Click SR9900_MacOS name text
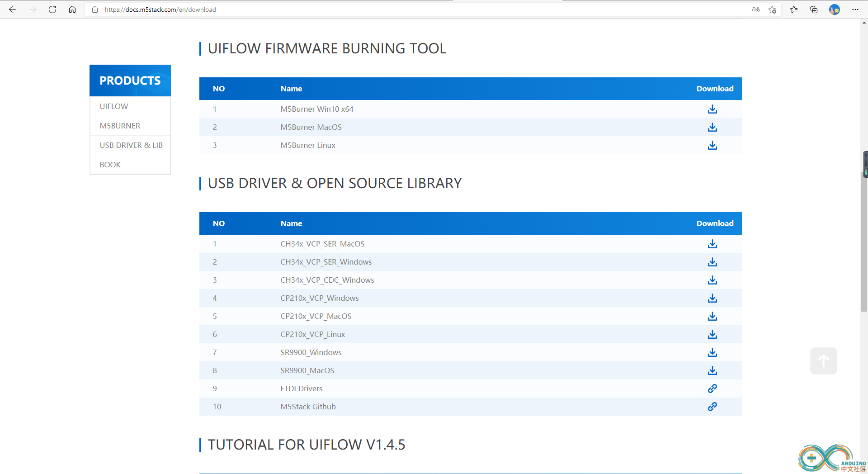868x474 pixels. pos(307,370)
